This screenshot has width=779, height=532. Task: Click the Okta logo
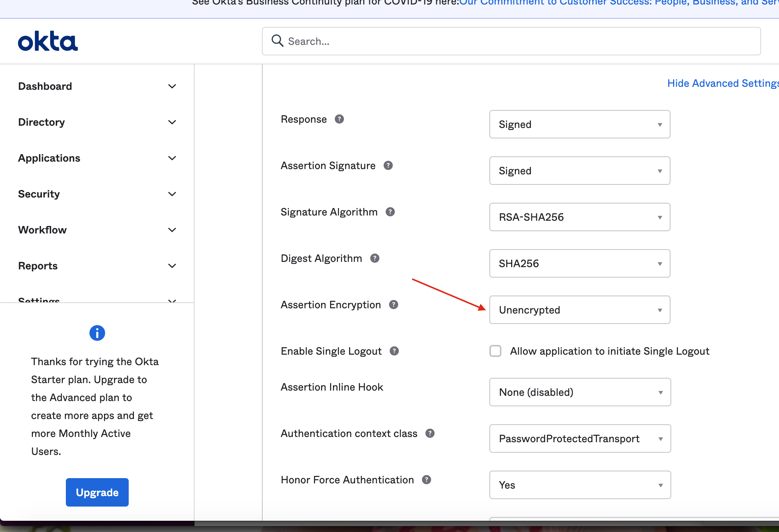(x=48, y=41)
